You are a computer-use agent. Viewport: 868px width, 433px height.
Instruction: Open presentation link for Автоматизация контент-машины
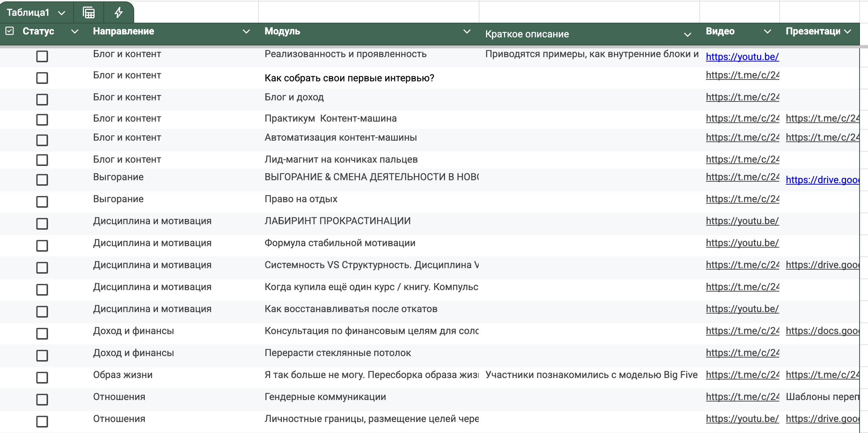(x=823, y=137)
